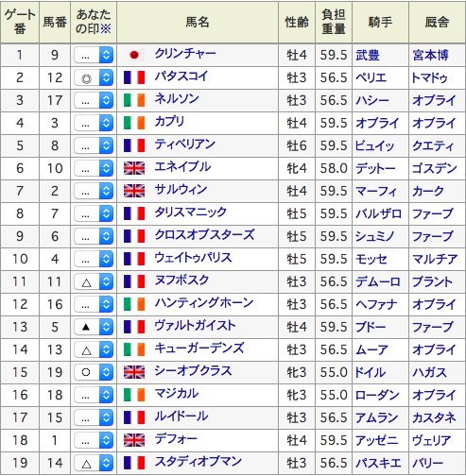
Task: Open horse page for ウェイトゥパリス
Action: tap(193, 258)
